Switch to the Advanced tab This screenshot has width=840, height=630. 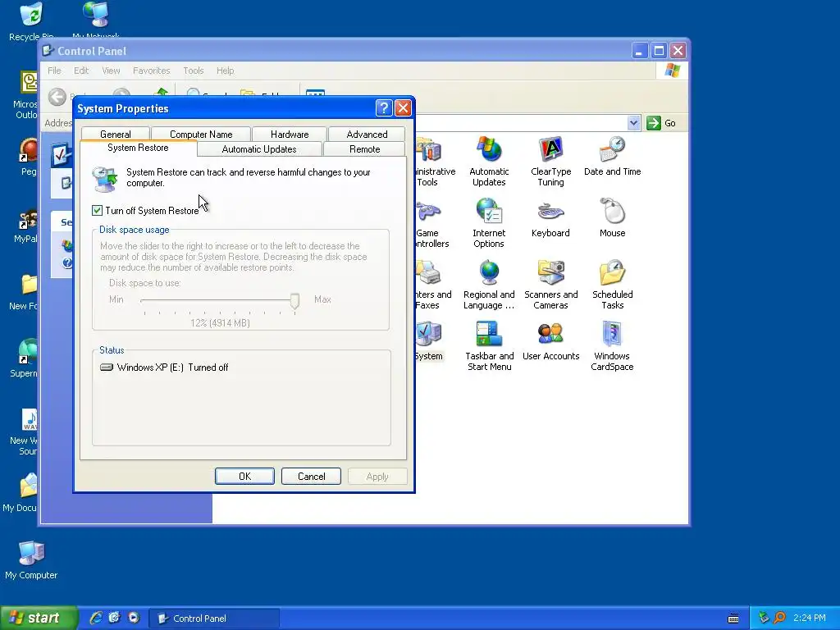[367, 134]
